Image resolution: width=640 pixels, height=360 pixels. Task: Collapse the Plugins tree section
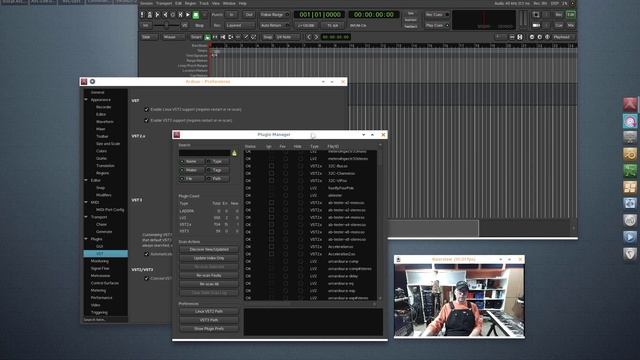(86, 239)
